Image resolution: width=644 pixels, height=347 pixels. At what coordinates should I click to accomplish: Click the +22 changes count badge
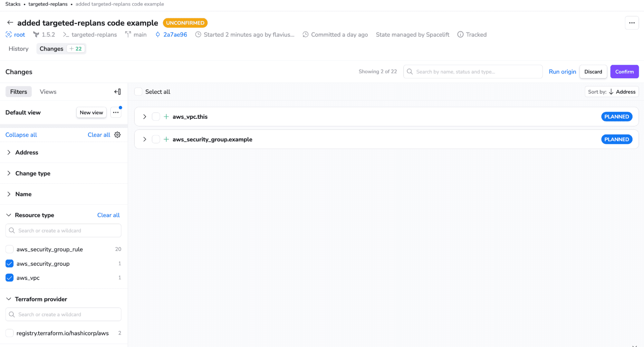(x=76, y=49)
